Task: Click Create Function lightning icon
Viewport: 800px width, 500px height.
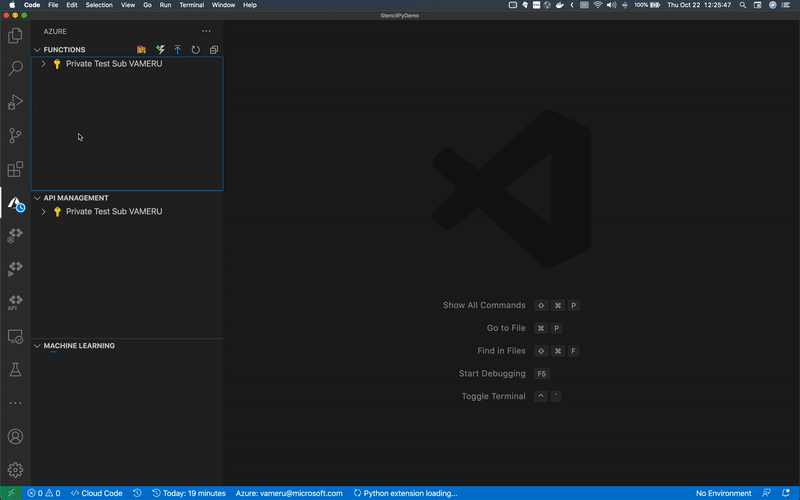Action: click(x=160, y=49)
